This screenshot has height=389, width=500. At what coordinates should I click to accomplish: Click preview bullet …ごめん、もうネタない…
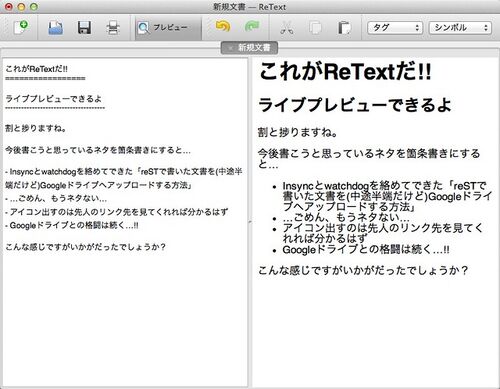(346, 217)
